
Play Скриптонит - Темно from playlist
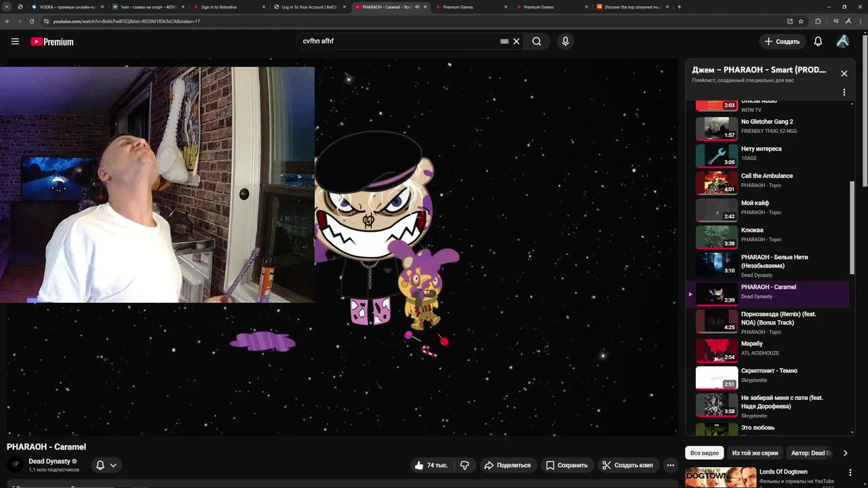coord(768,378)
